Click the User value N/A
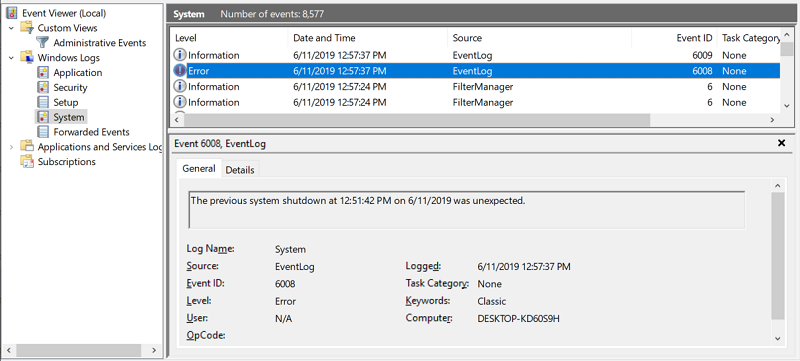 pos(284,319)
